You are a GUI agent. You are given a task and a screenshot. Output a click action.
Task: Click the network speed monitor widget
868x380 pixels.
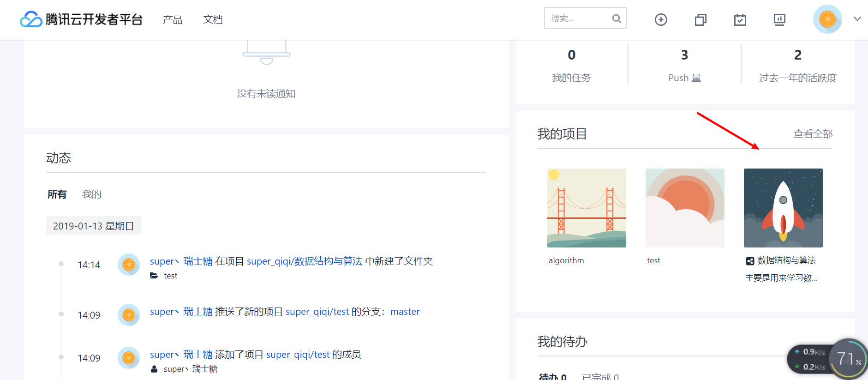[810, 359]
